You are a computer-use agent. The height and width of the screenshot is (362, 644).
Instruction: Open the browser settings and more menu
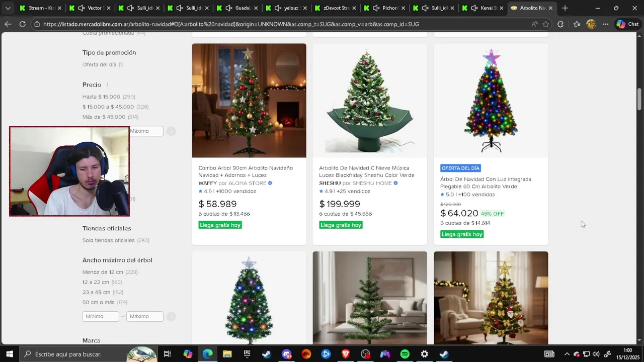(x=605, y=24)
